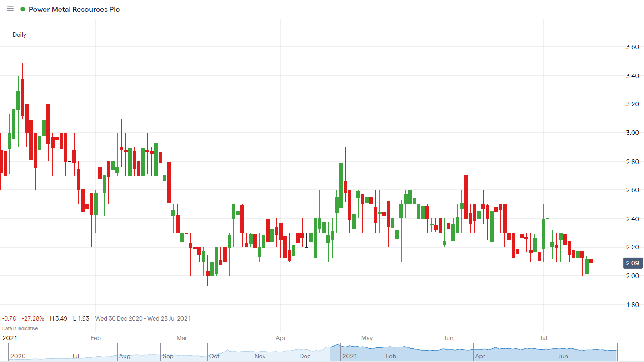Click the -27.28% change value
Screen dimensions: 644x362
pos(30,318)
